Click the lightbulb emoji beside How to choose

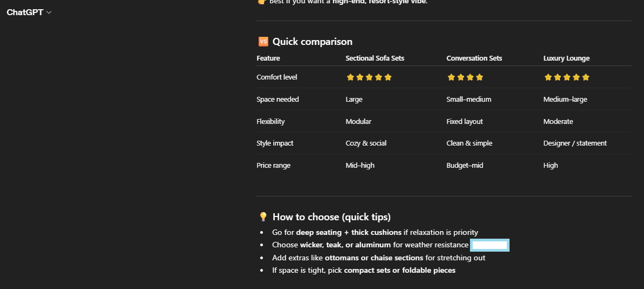pyautogui.click(x=263, y=217)
